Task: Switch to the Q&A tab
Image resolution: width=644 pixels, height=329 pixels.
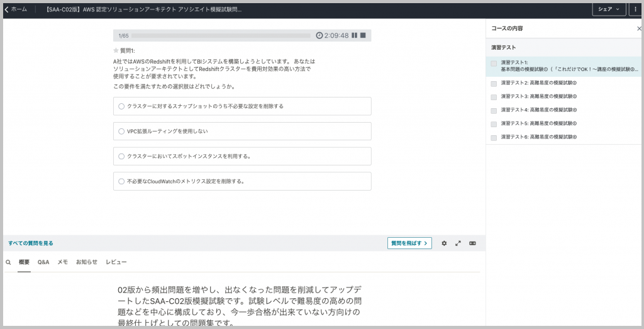Action: [43, 262]
